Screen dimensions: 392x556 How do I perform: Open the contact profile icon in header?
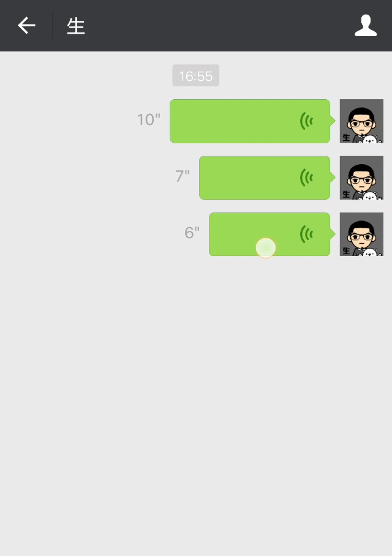pos(366,26)
